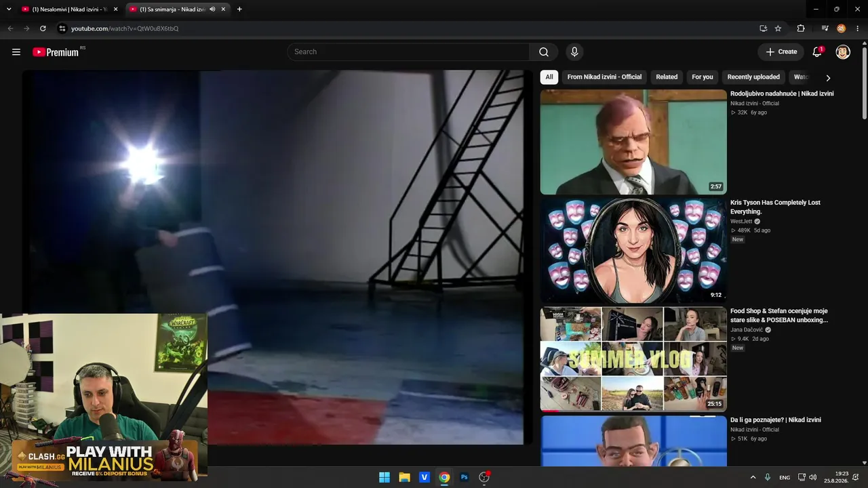The width and height of the screenshot is (868, 488).
Task: Show hidden system tray icons
Action: [753, 477]
